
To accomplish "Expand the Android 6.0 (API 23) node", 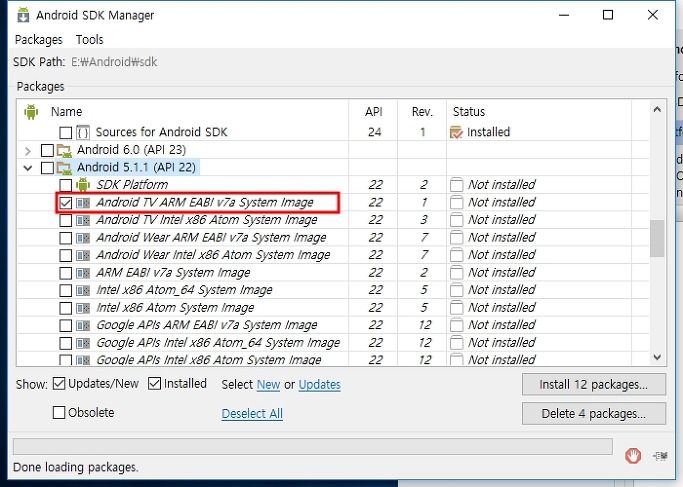I will (x=28, y=151).
